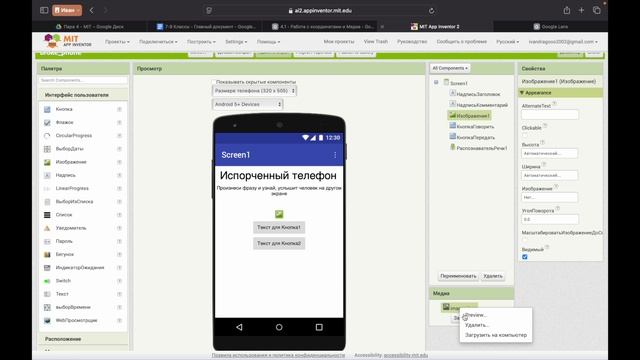Click the Удалить button under component tree
This screenshot has height=360, width=640.
click(x=493, y=276)
